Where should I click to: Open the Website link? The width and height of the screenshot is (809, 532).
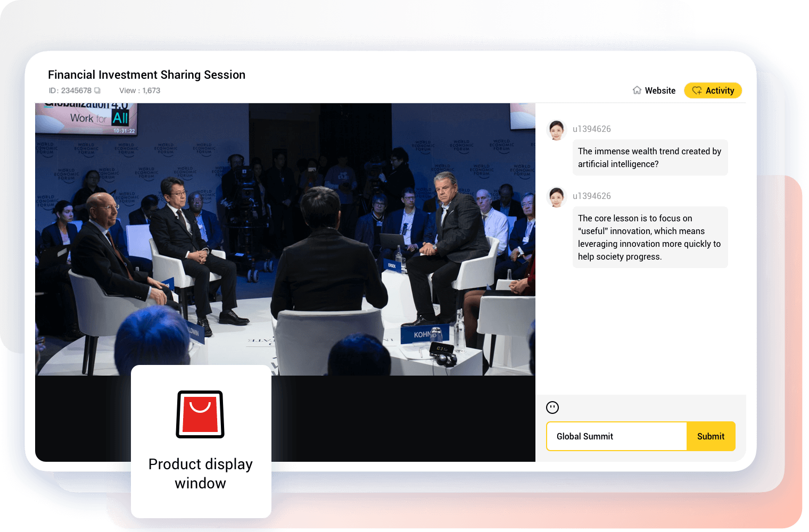660,90
